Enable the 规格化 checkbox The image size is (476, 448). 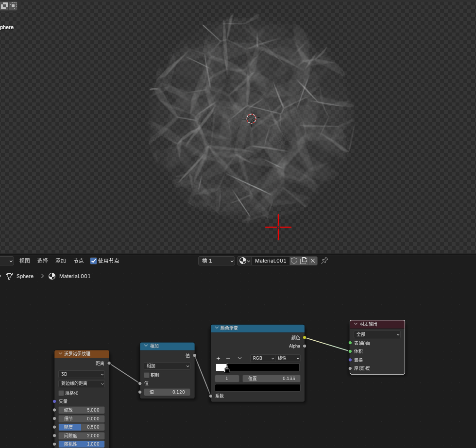click(61, 393)
